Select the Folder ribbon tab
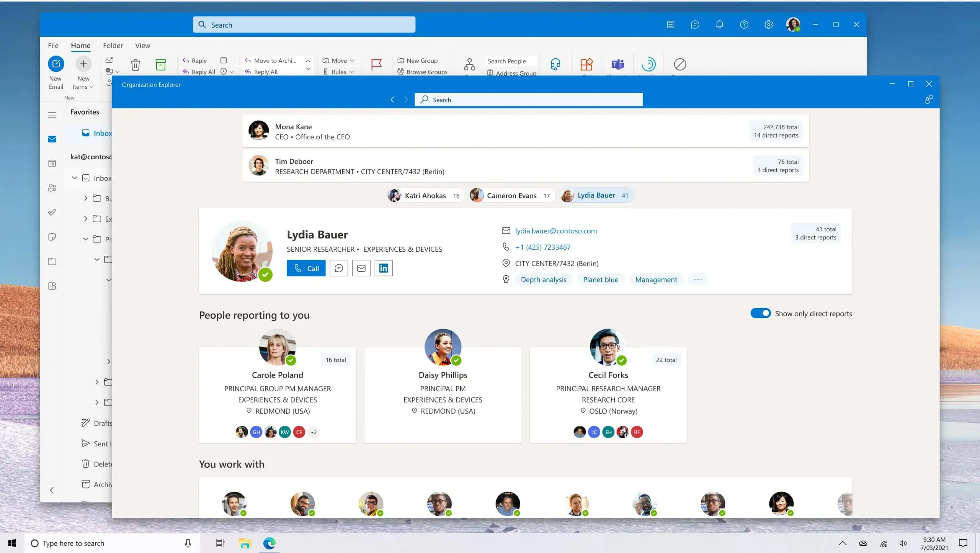This screenshot has height=553, width=980. 113,45
